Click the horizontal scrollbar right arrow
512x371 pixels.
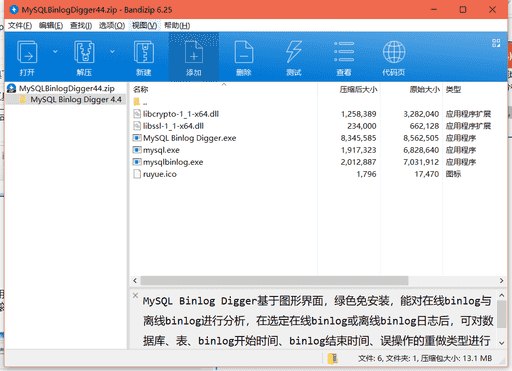click(x=501, y=281)
